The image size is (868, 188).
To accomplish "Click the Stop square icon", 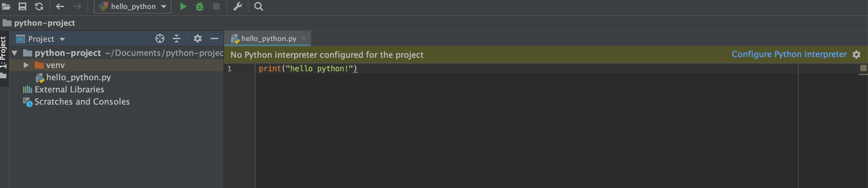I will [216, 6].
